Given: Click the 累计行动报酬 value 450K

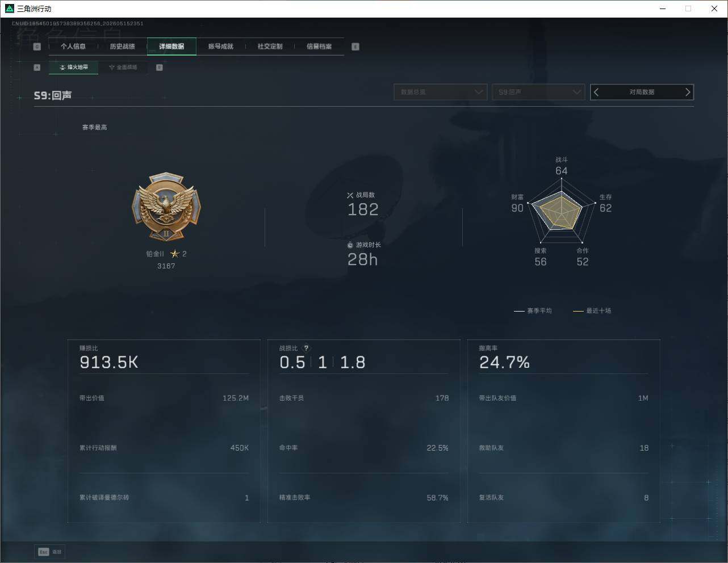Looking at the screenshot, I should click(240, 448).
